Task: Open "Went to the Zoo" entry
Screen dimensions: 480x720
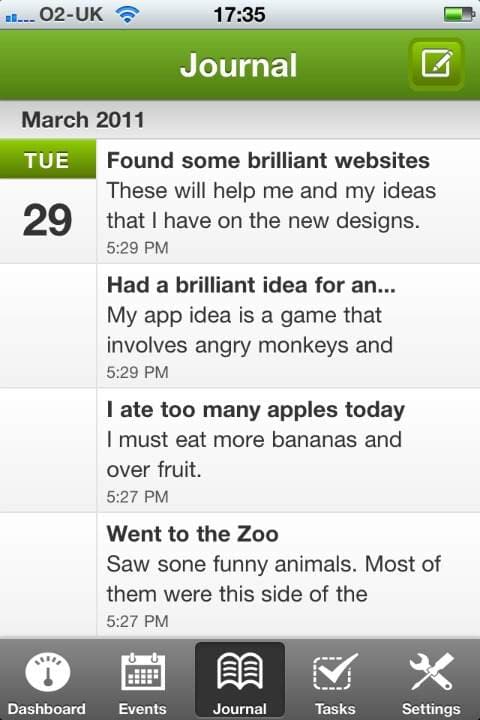Action: (x=288, y=575)
